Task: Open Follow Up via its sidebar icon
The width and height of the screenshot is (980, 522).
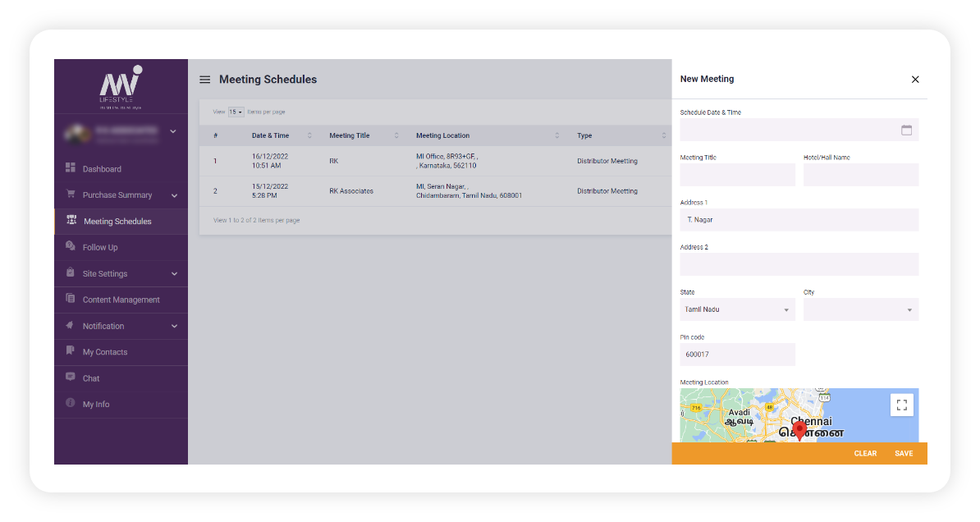Action: pos(70,247)
